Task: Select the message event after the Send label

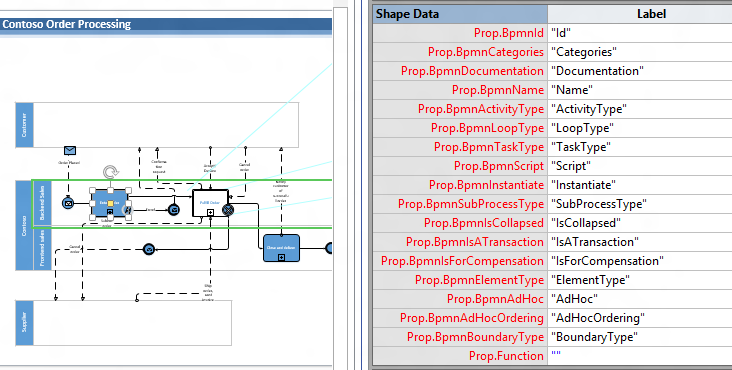Action: pyautogui.click(x=174, y=210)
